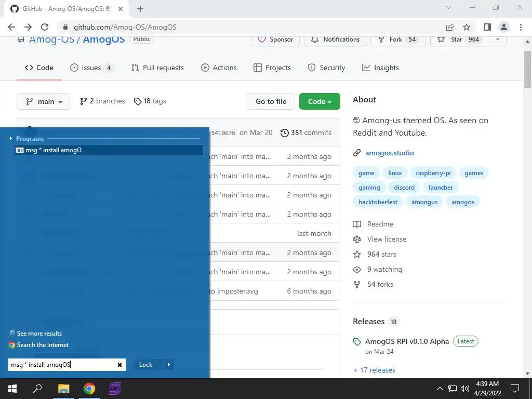Click the browser forward arrow
The width and height of the screenshot is (532, 399).
click(x=28, y=27)
